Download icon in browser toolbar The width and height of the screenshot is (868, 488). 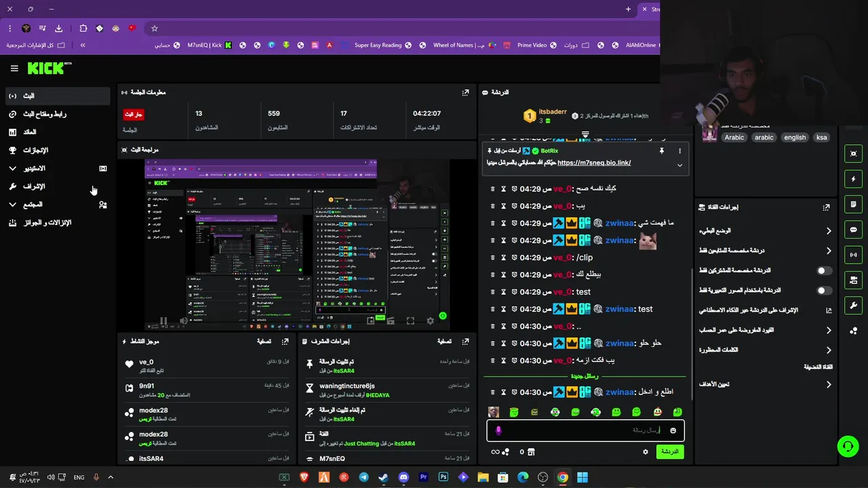pos(58,28)
